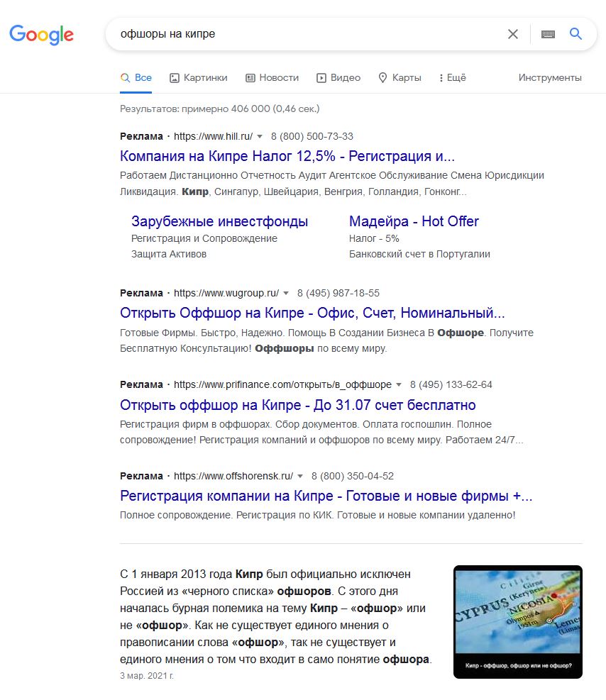This screenshot has width=606, height=700.
Task: Switch to the Новости tab
Action: point(272,78)
